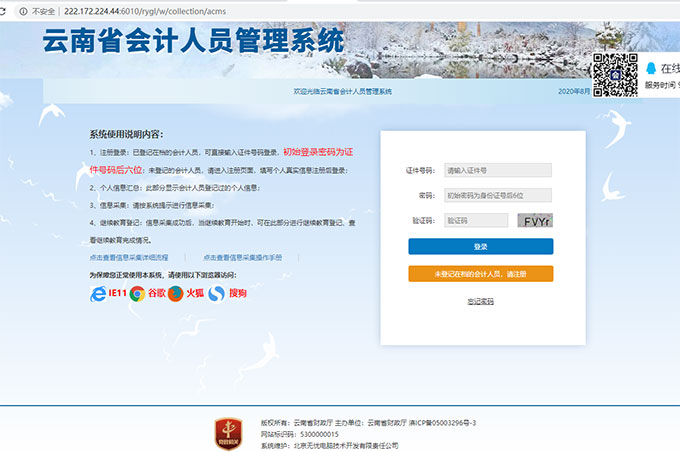
Task: Click the online service chat icon
Action: pyautogui.click(x=651, y=68)
